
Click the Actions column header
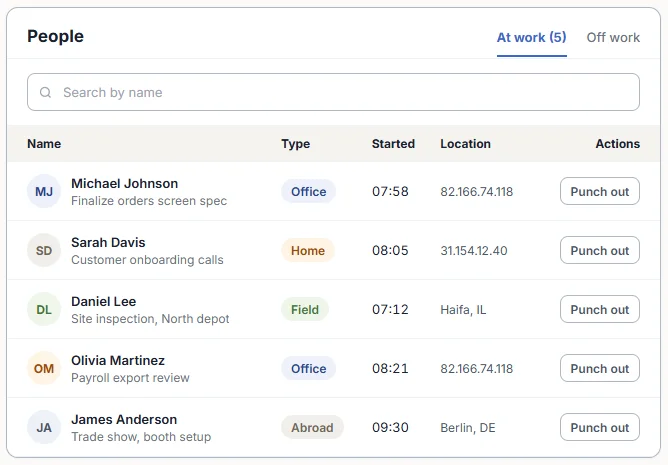618,144
